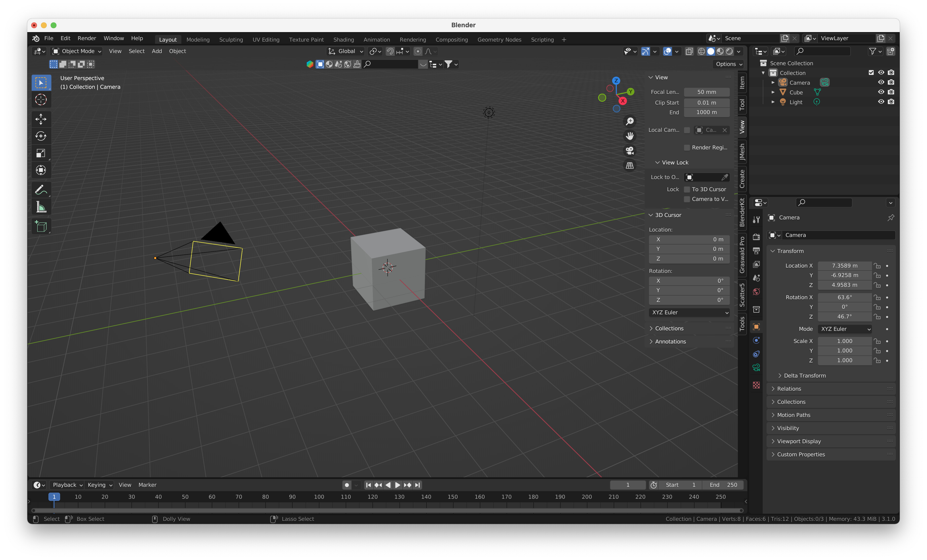The width and height of the screenshot is (927, 560).
Task: Click Focal Length 50 mm field
Action: (x=706, y=92)
